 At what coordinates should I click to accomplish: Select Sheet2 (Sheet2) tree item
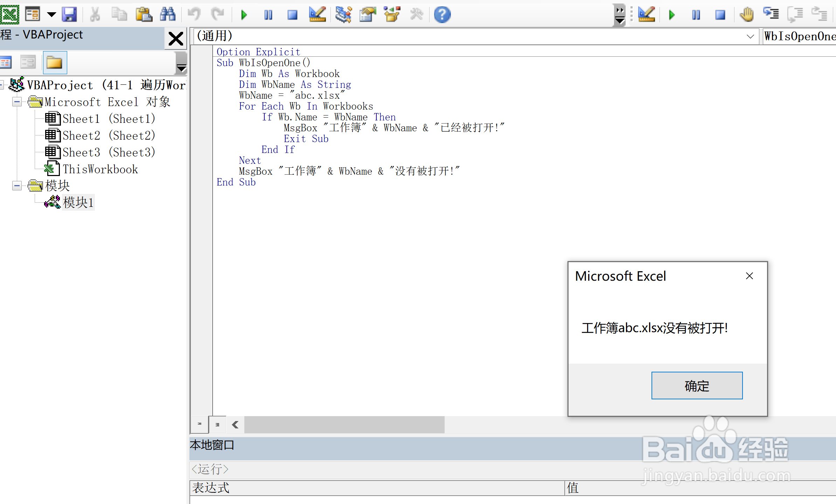pyautogui.click(x=109, y=136)
